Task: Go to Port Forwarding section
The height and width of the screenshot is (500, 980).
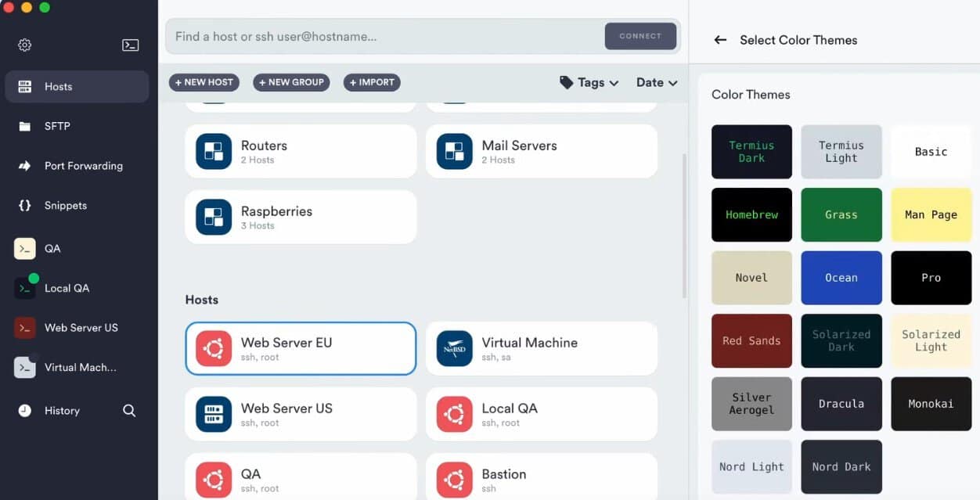Action: 83,166
